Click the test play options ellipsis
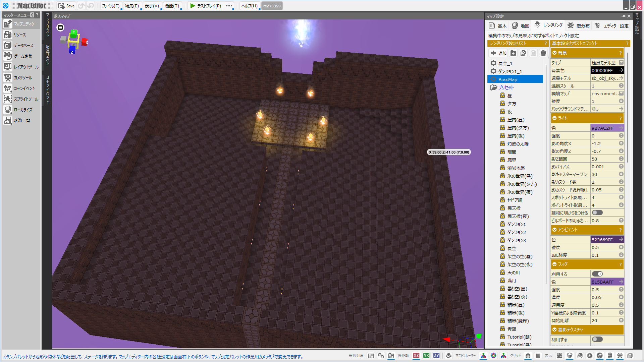This screenshot has height=362, width=644. point(229,6)
